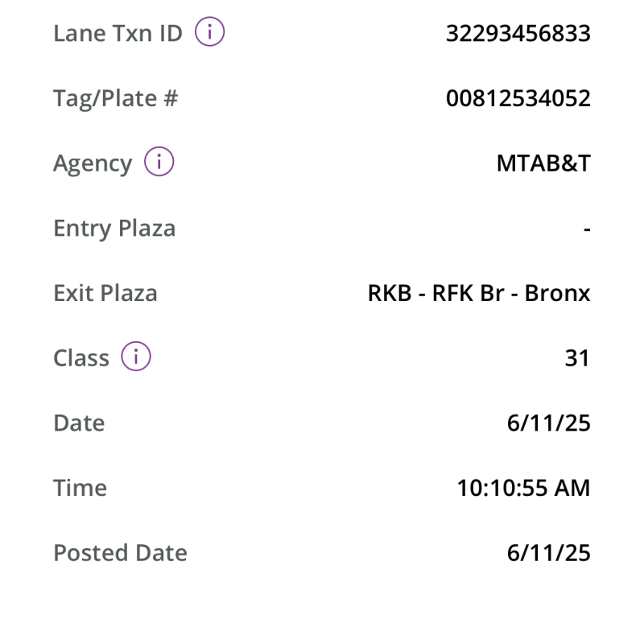Click the Time label text

(80, 488)
